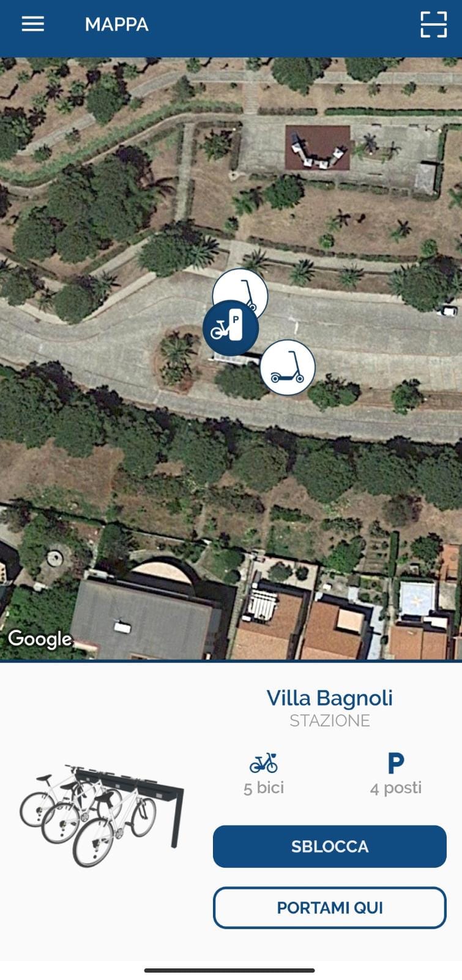This screenshot has height=980, width=462.
Task: Click the white car on the road
Action: coord(450,311)
